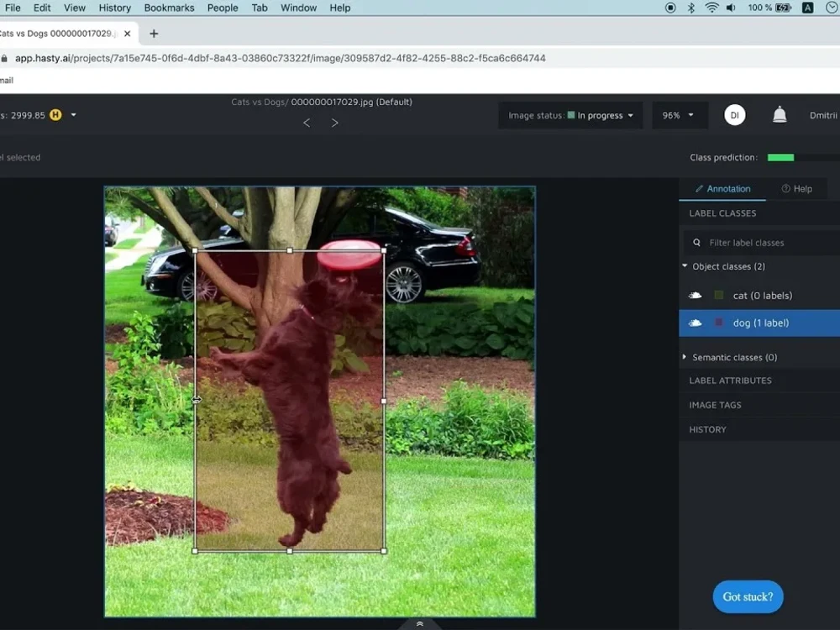The width and height of the screenshot is (840, 630).
Task: Click the screen recording indicator icon
Action: click(x=670, y=8)
